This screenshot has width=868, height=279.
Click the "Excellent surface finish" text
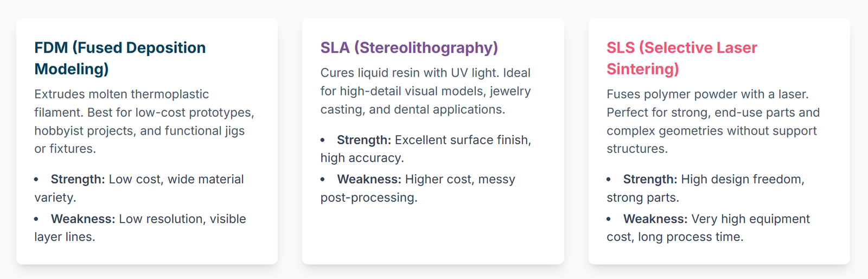(463, 140)
